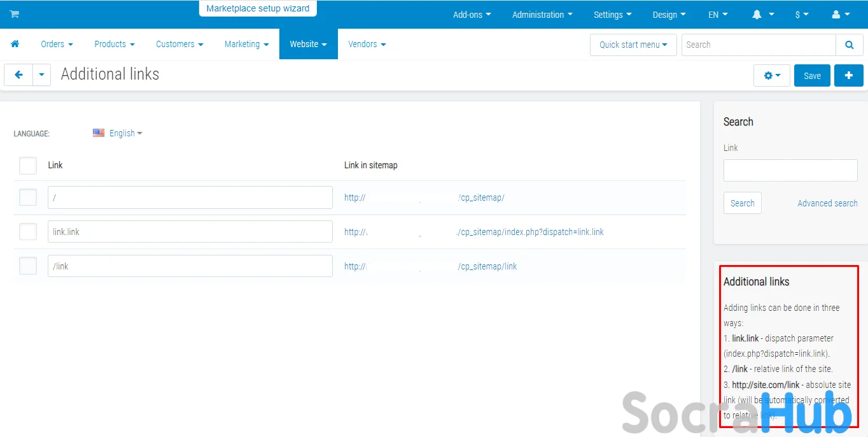Open the Quick start menu dropdown
The height and width of the screenshot is (437, 868).
[633, 45]
